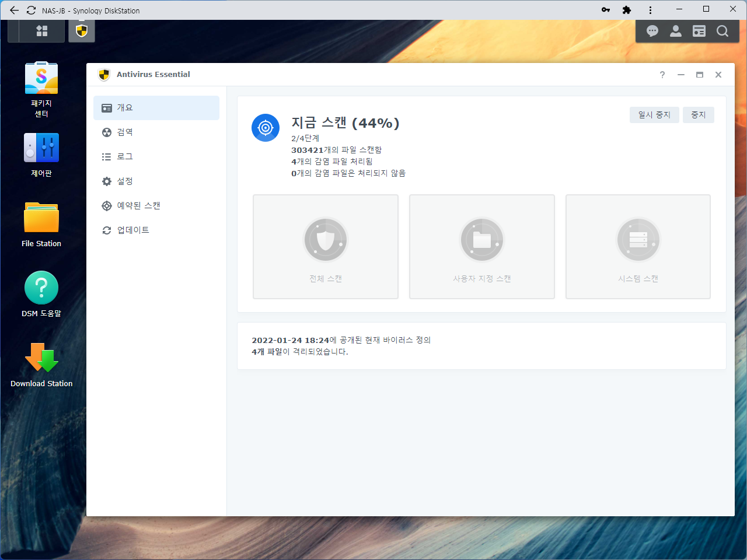747x560 pixels.
Task: Click the 4개의 감염 파일 처리됨 text
Action: point(332,162)
